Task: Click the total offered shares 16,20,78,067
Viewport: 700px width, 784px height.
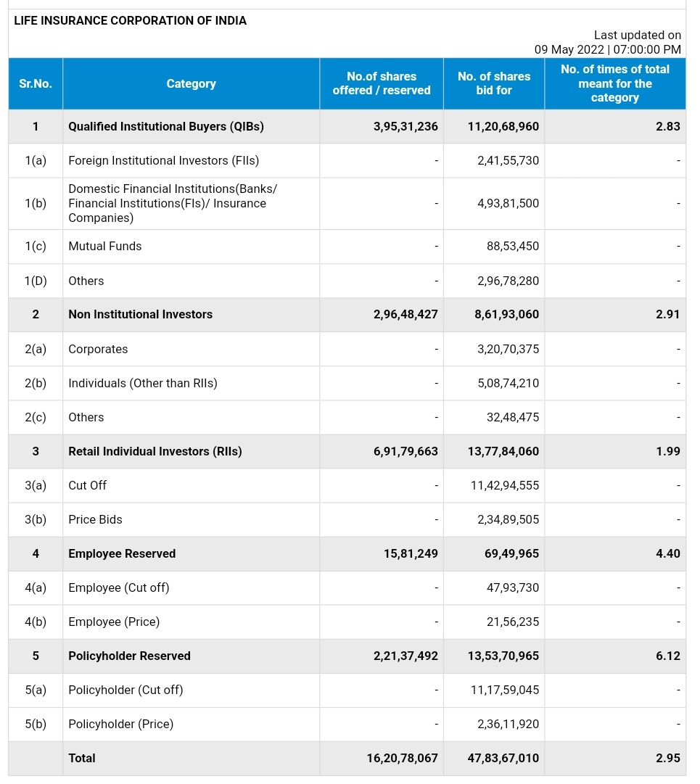Action: pos(402,759)
